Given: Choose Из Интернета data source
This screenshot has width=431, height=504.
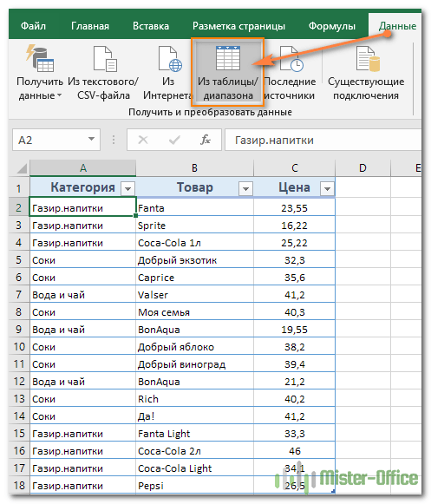Looking at the screenshot, I should [167, 73].
